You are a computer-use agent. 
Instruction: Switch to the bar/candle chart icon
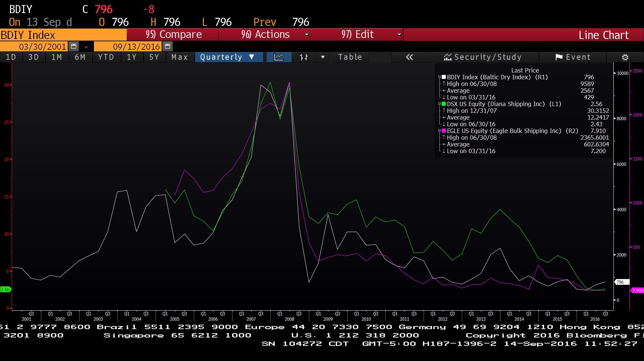coord(304,57)
